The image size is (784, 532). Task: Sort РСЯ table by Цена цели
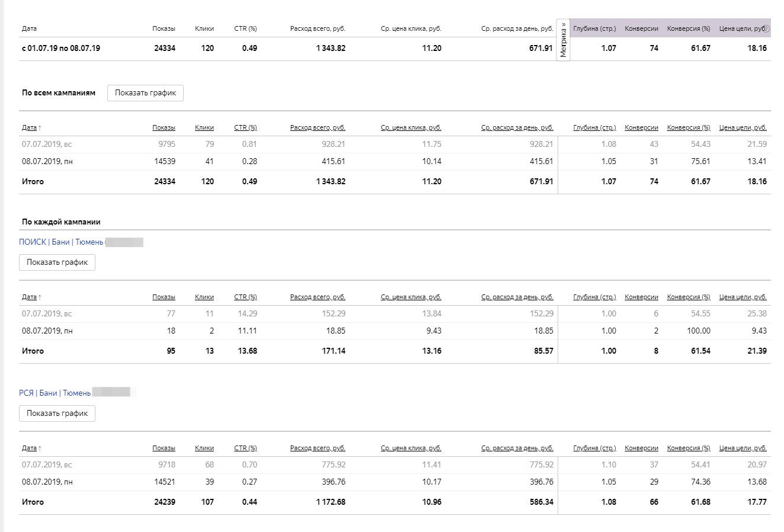point(743,448)
